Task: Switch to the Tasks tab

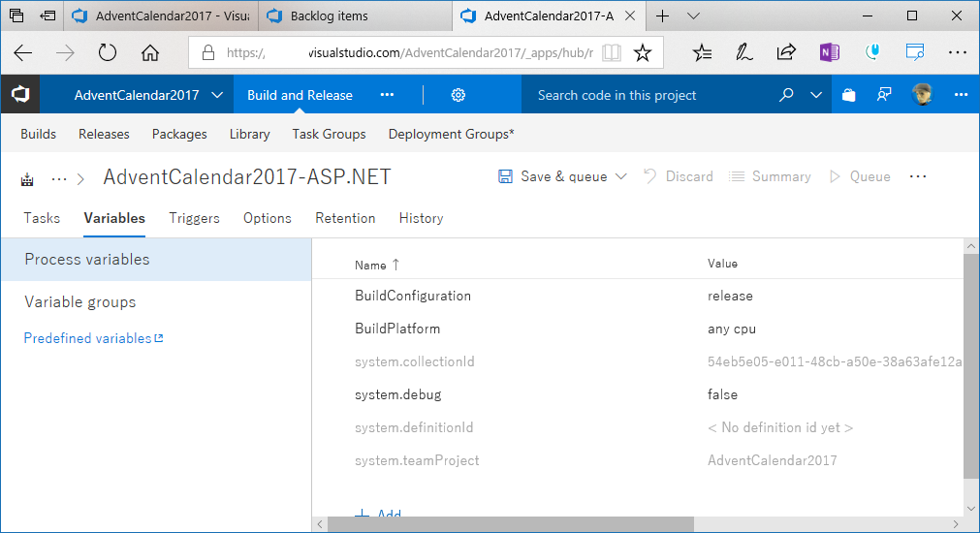Action: (x=42, y=218)
